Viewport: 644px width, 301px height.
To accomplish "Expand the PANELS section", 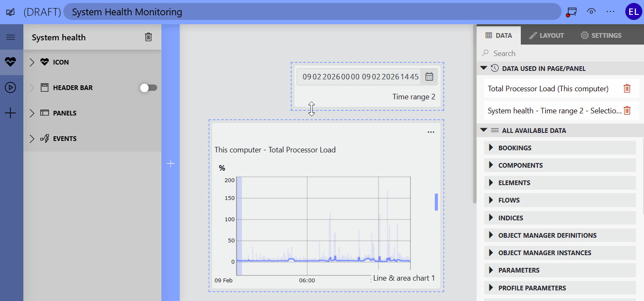I will [32, 113].
